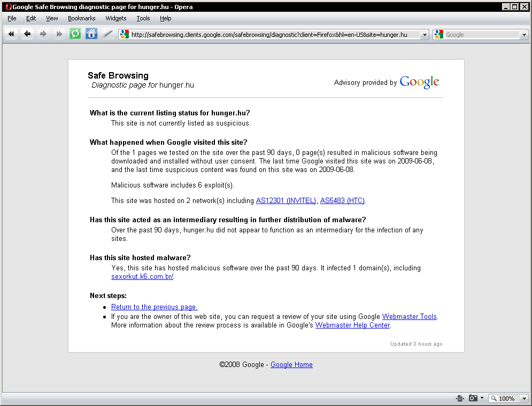This screenshot has width=532, height=406.
Task: Click Return to the previous page link
Action: click(155, 307)
